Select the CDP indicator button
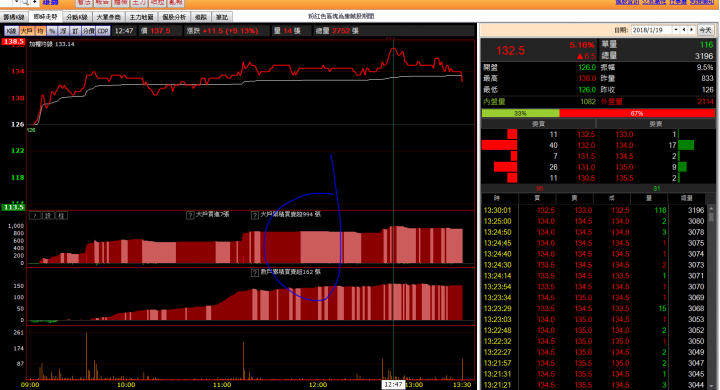Viewport: 720px width, 390px height. pyautogui.click(x=103, y=31)
